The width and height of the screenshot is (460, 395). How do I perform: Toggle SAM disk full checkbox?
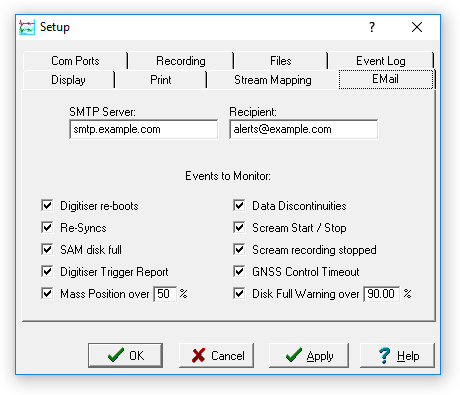[47, 249]
